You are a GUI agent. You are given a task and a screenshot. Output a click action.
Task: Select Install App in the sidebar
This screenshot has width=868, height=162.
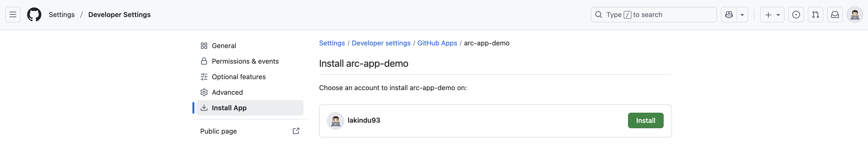[x=250, y=108]
